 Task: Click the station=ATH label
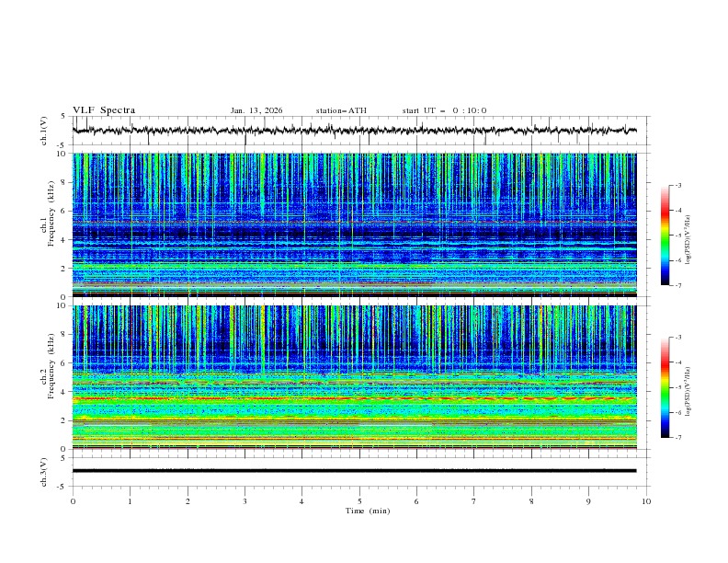tap(341, 110)
